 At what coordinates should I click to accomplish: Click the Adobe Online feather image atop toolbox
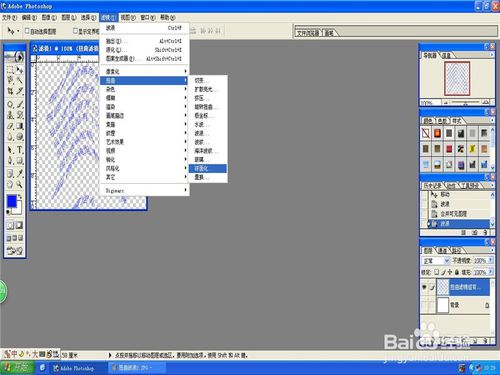coord(15,57)
